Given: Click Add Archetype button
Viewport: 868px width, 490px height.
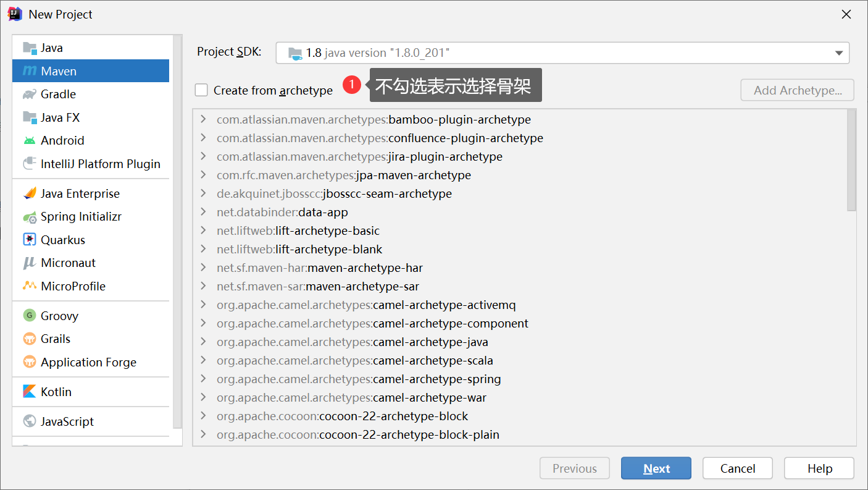Looking at the screenshot, I should coord(798,90).
